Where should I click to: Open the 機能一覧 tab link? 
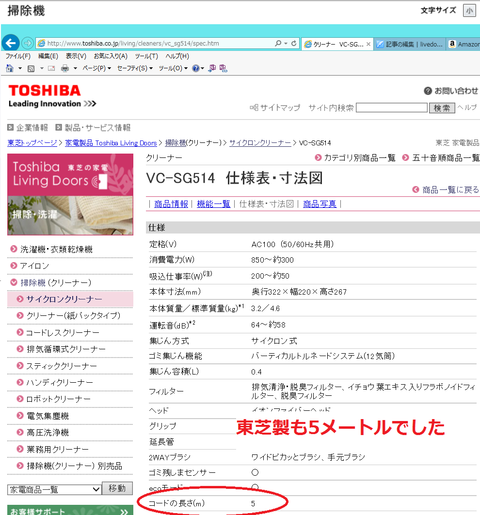pos(214,204)
